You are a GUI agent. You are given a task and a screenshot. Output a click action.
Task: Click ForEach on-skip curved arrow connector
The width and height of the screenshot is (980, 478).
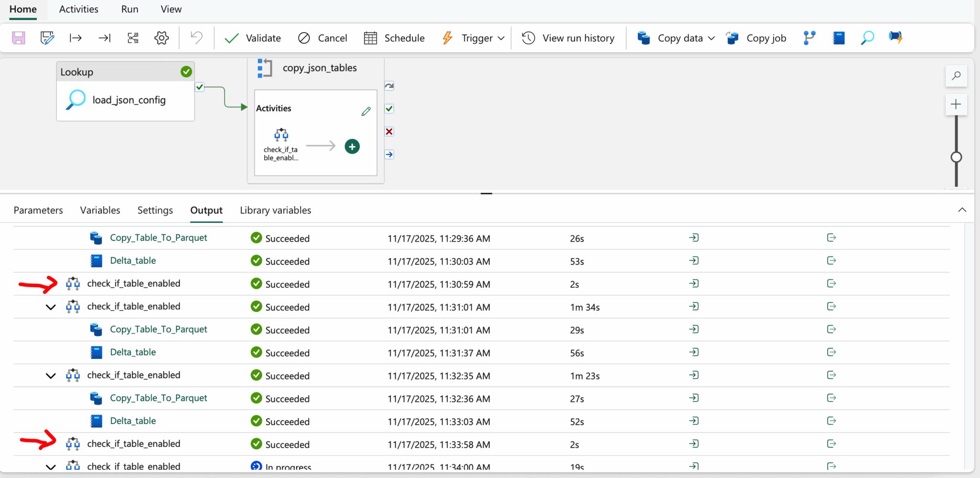coord(390,86)
